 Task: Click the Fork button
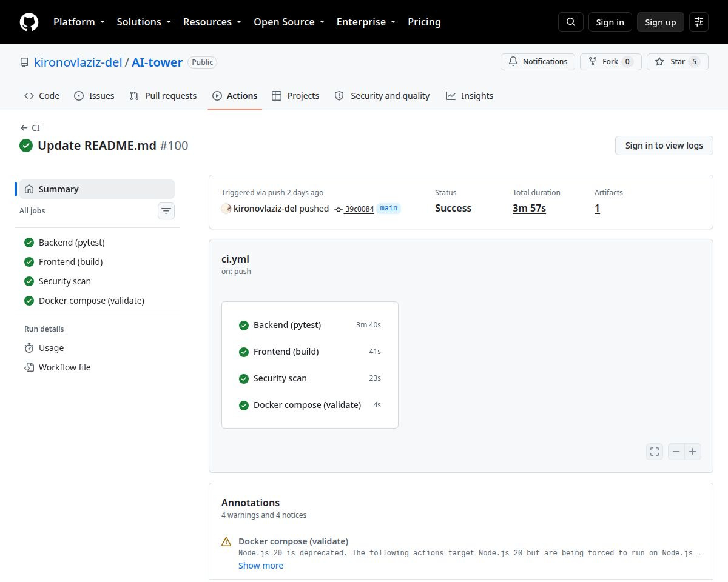point(611,62)
